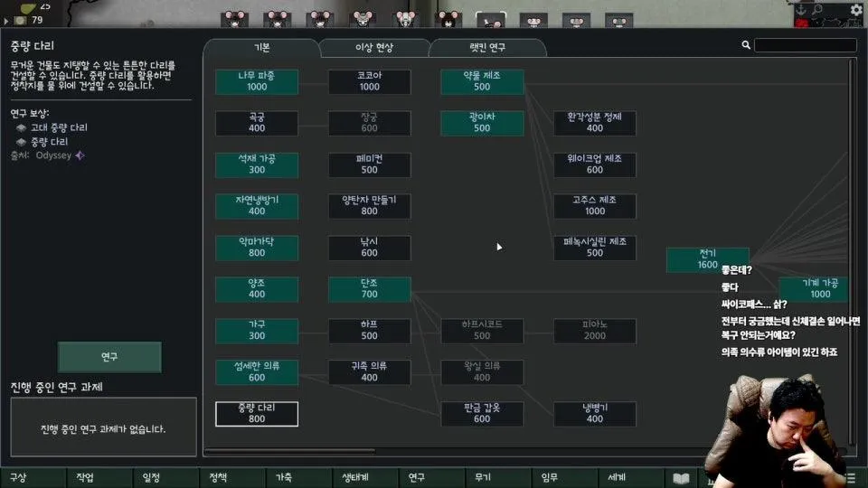Click the 진행 중인 연구 과제 empty project box
The image size is (868, 488).
(103, 427)
